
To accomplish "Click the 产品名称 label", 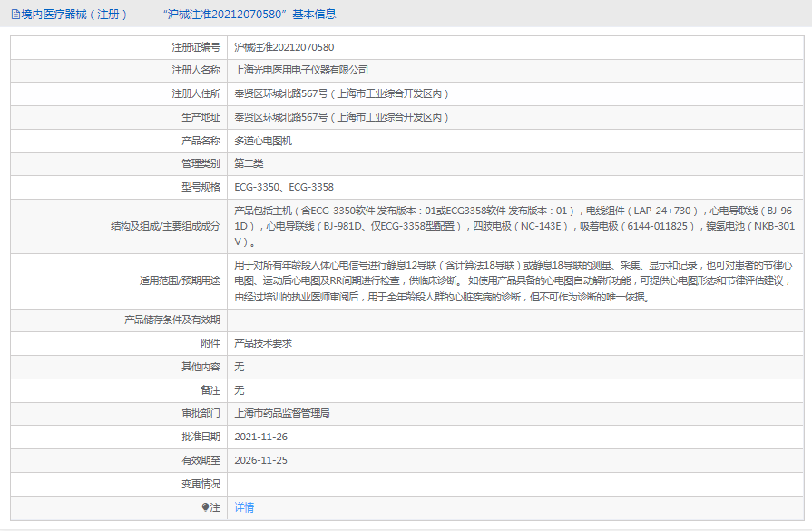I will click(201, 141).
